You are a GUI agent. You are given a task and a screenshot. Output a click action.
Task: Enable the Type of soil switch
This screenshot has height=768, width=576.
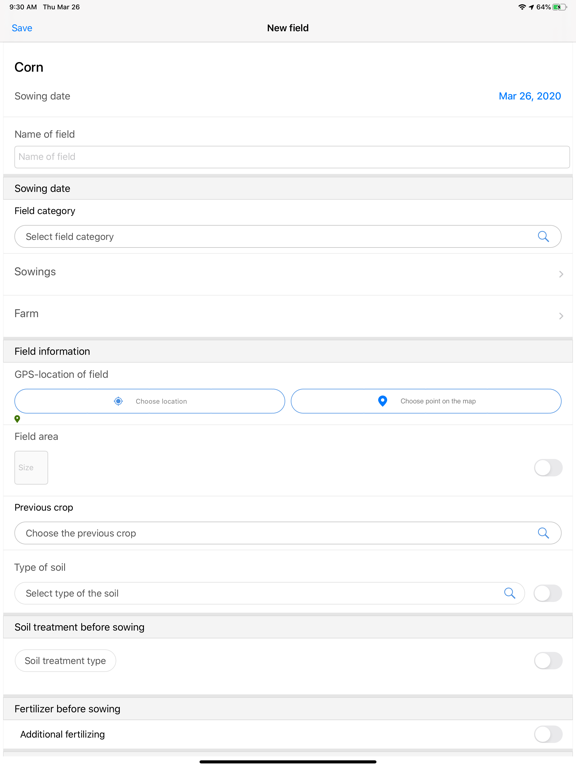click(548, 593)
